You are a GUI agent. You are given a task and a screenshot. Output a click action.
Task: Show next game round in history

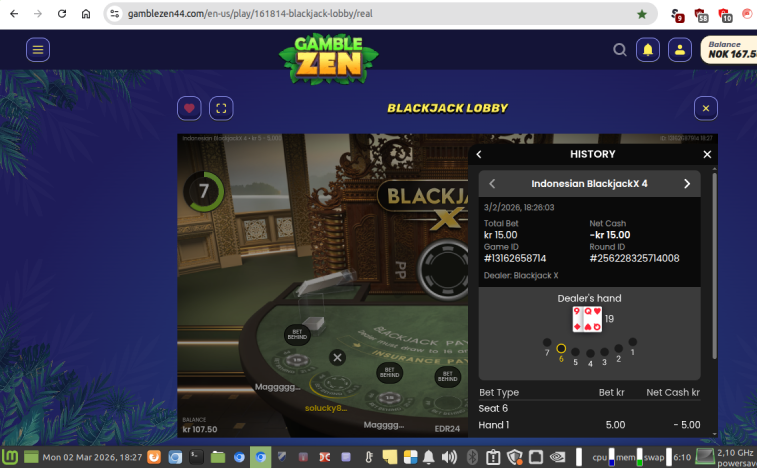click(x=687, y=184)
